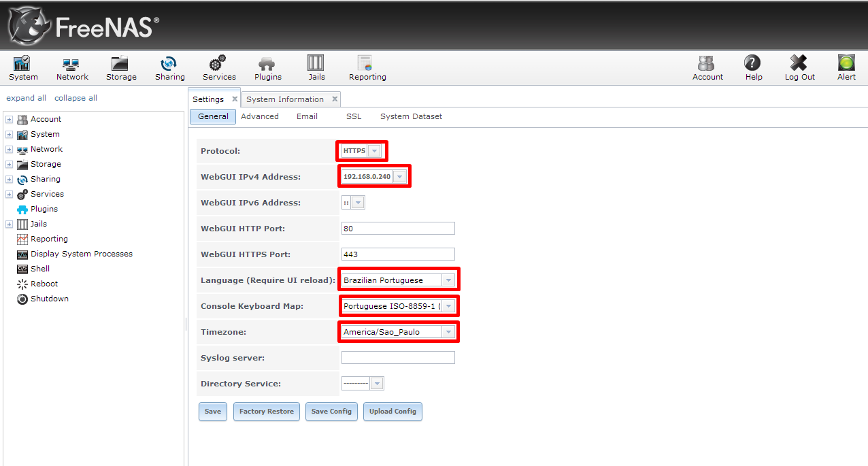Click the Save button
This screenshot has width=868, height=466.
point(213,412)
